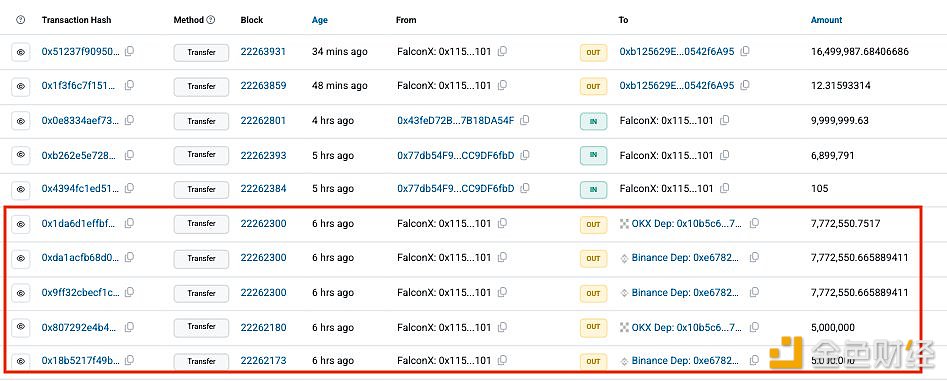Copy transaction hash 0x9ff32cbecf1c
The height and width of the screenshot is (381, 947).
(129, 293)
